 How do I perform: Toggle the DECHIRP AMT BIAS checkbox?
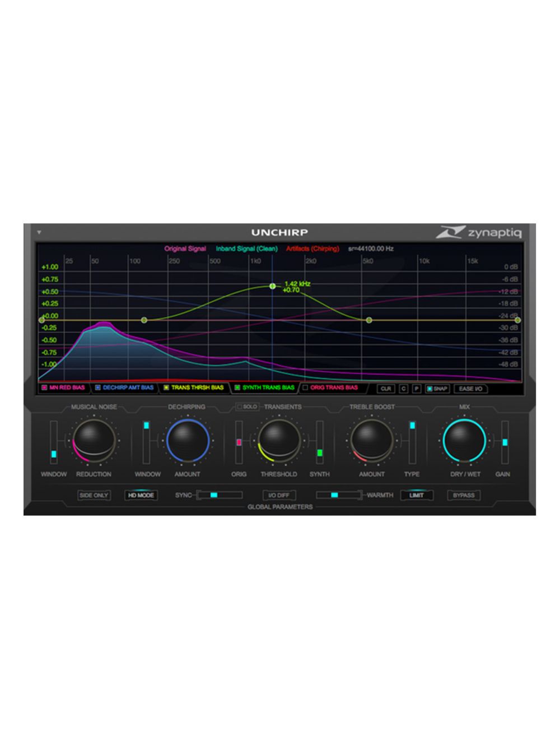(97, 387)
